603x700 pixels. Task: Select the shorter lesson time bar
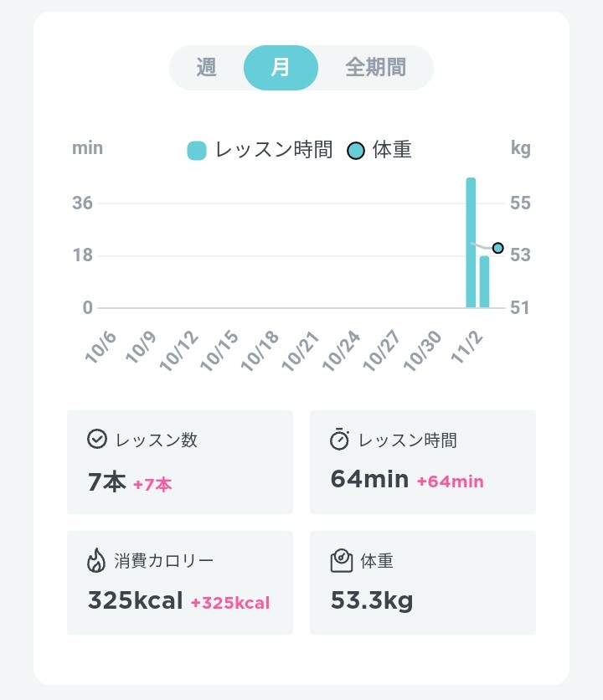485,281
